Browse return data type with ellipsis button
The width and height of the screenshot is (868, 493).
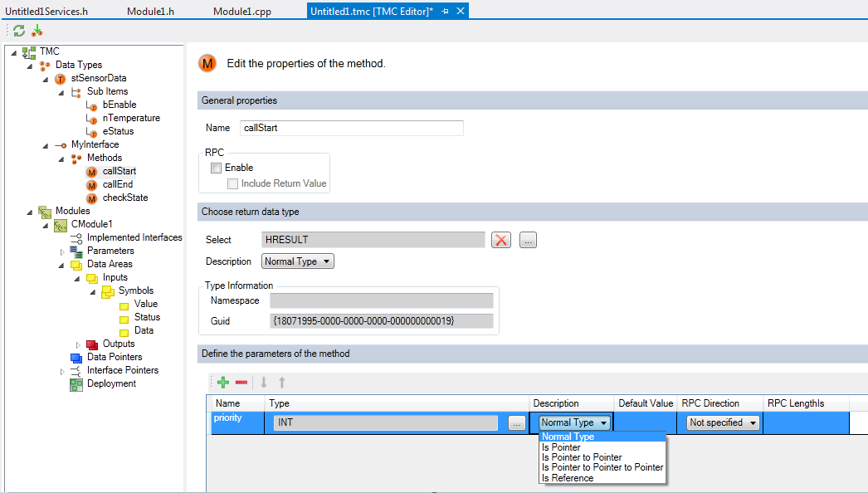528,240
